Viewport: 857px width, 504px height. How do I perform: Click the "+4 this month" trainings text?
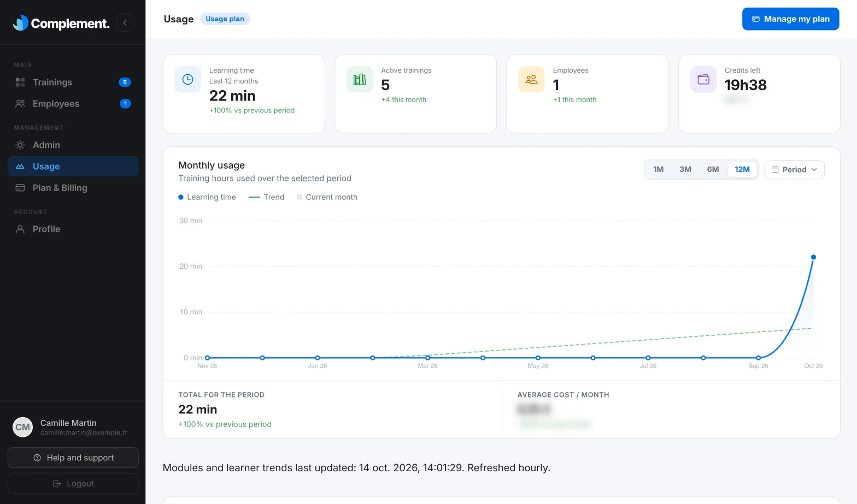coord(403,100)
